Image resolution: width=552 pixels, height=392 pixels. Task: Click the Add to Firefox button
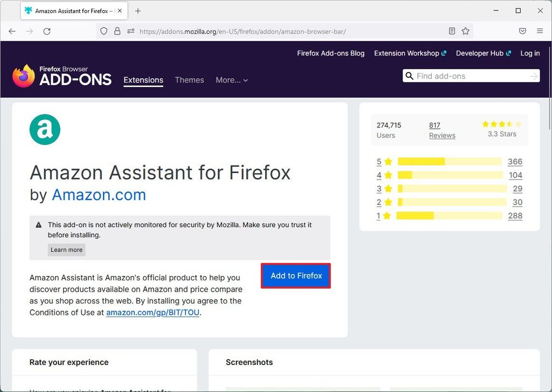(x=295, y=276)
